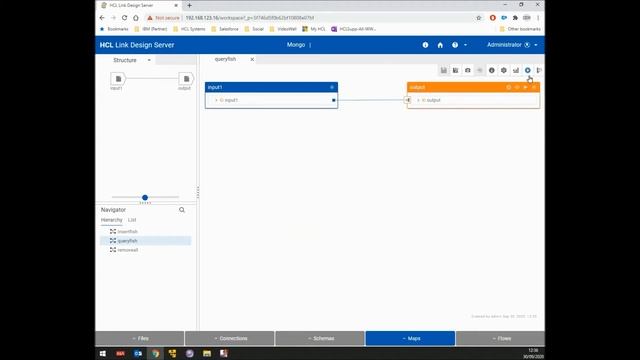Screen dimensions: 640x360
Task: Expand the Files bottom panel
Action: [140, 338]
